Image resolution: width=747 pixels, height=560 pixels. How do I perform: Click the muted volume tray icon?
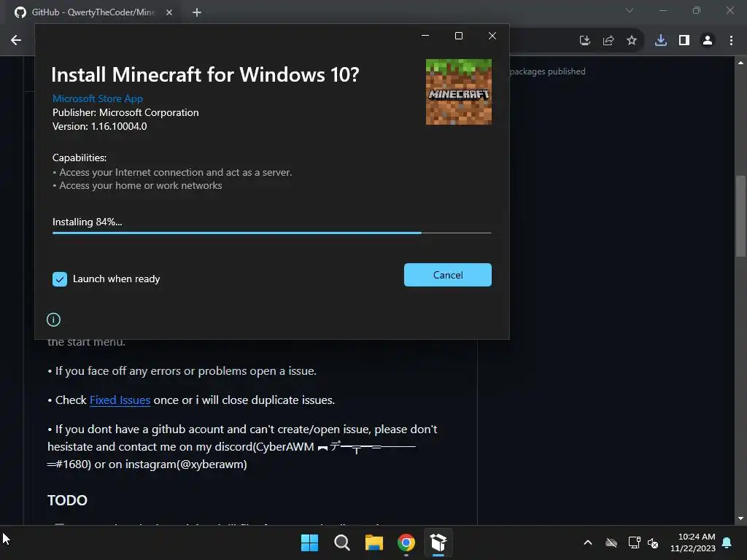click(653, 542)
